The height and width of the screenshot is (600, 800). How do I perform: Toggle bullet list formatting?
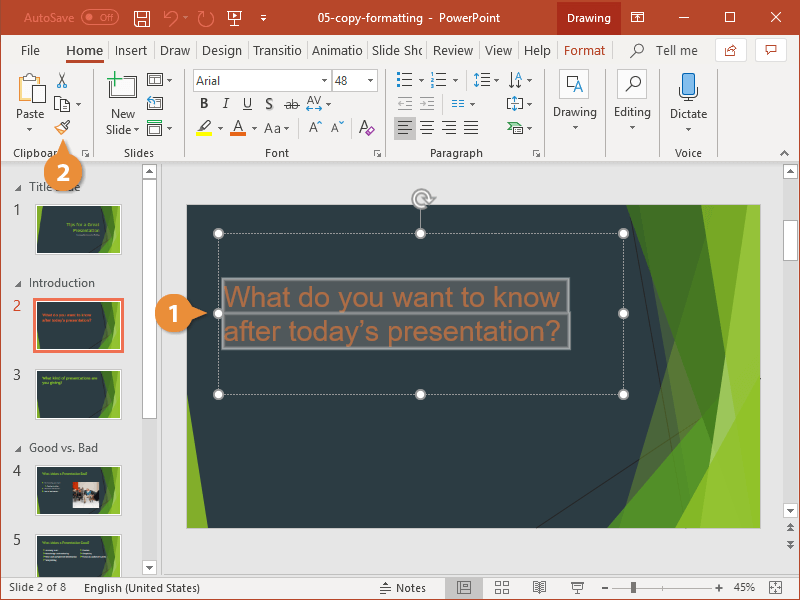404,78
